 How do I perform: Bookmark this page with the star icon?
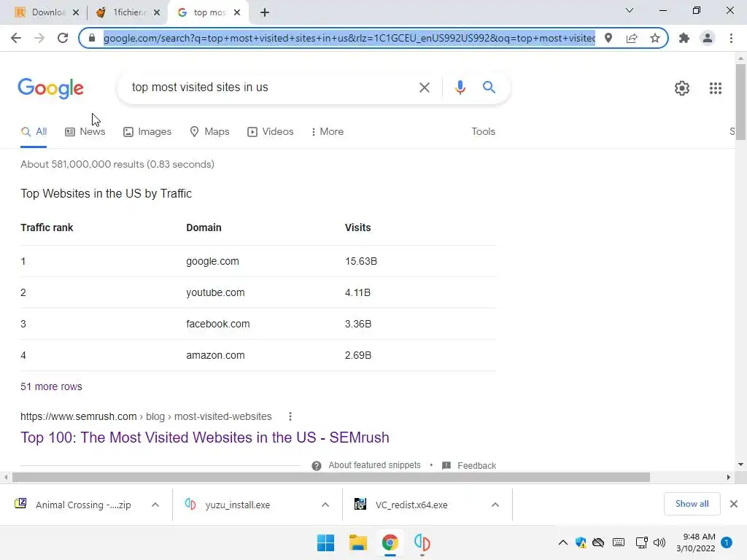[655, 38]
